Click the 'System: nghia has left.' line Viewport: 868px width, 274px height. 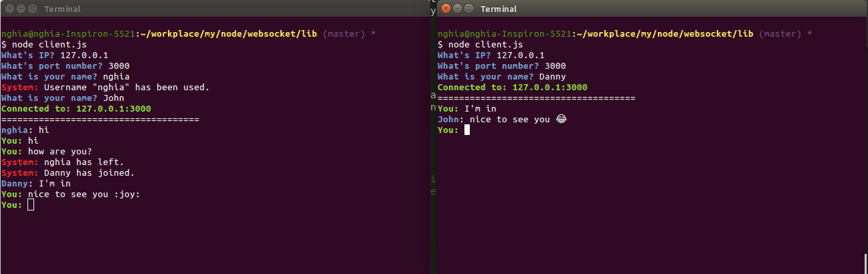[x=63, y=162]
